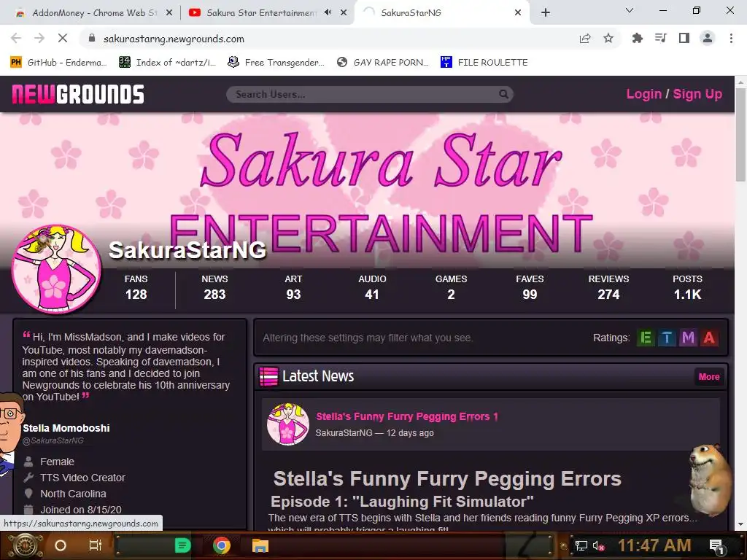747x560 pixels.
Task: Open the Chrome profile icon
Action: pos(708,38)
